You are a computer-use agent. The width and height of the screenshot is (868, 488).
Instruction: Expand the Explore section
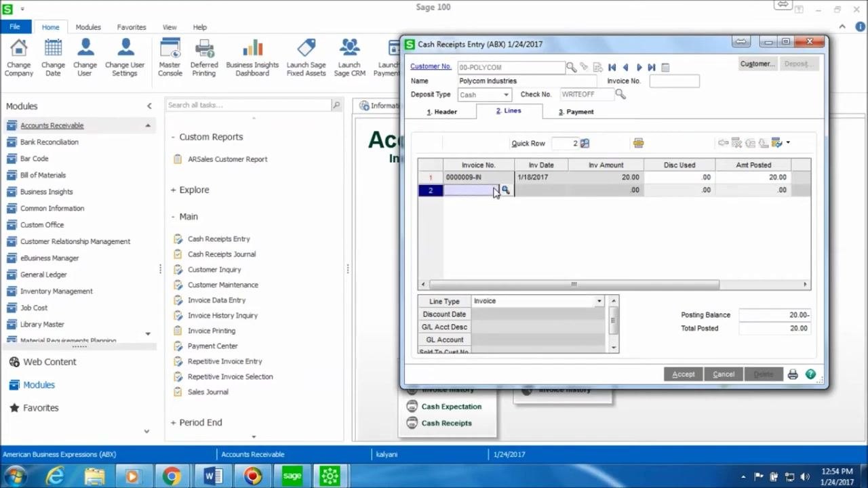click(173, 190)
